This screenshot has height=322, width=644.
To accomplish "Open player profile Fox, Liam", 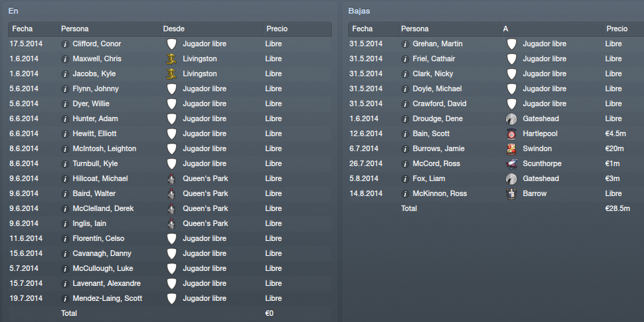I will tap(429, 178).
